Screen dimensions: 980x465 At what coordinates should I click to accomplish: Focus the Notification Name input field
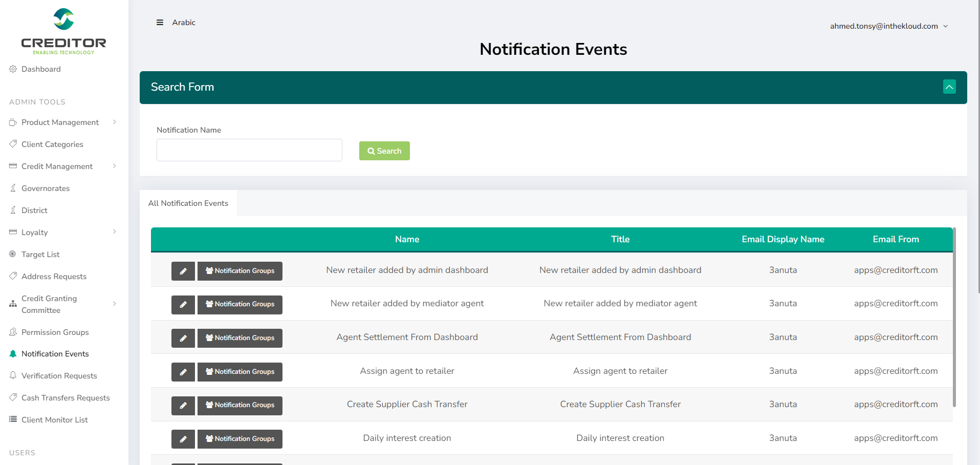249,150
